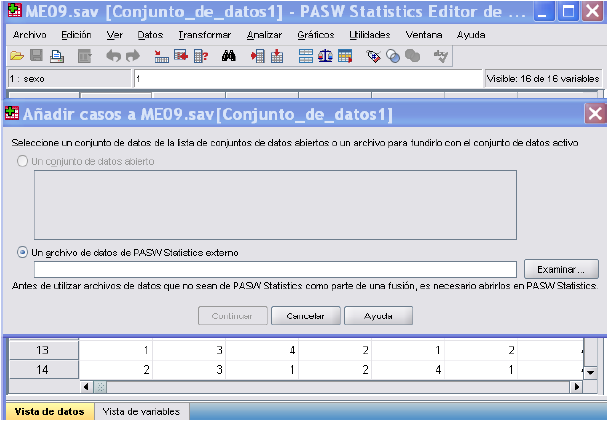
Task: Click the Weight cases scales icon
Action: (x=325, y=56)
